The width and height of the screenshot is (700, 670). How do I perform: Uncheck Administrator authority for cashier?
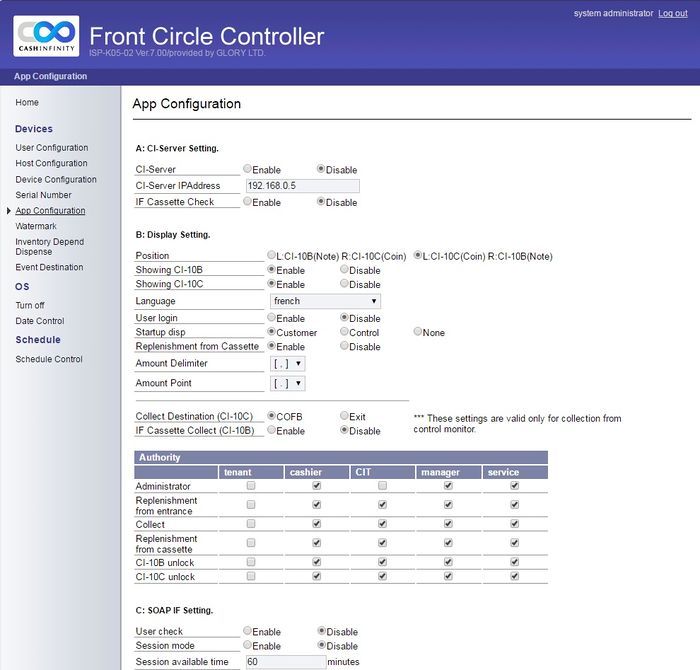[317, 485]
